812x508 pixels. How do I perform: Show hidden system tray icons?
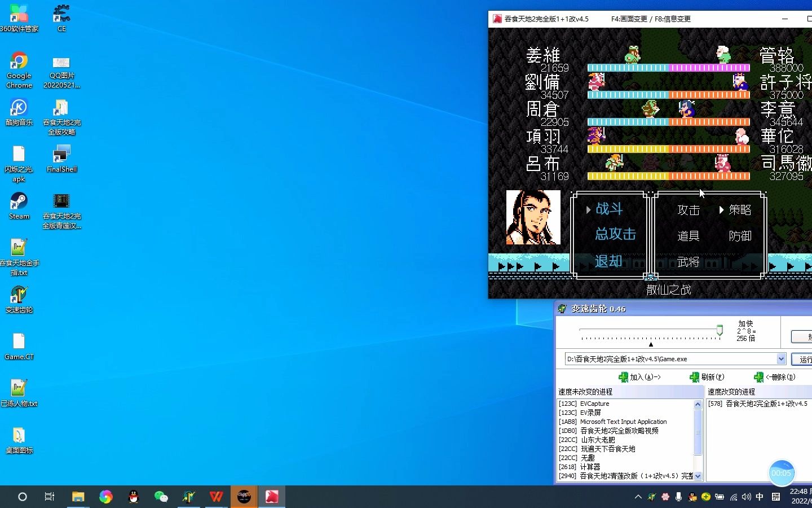pyautogui.click(x=638, y=497)
